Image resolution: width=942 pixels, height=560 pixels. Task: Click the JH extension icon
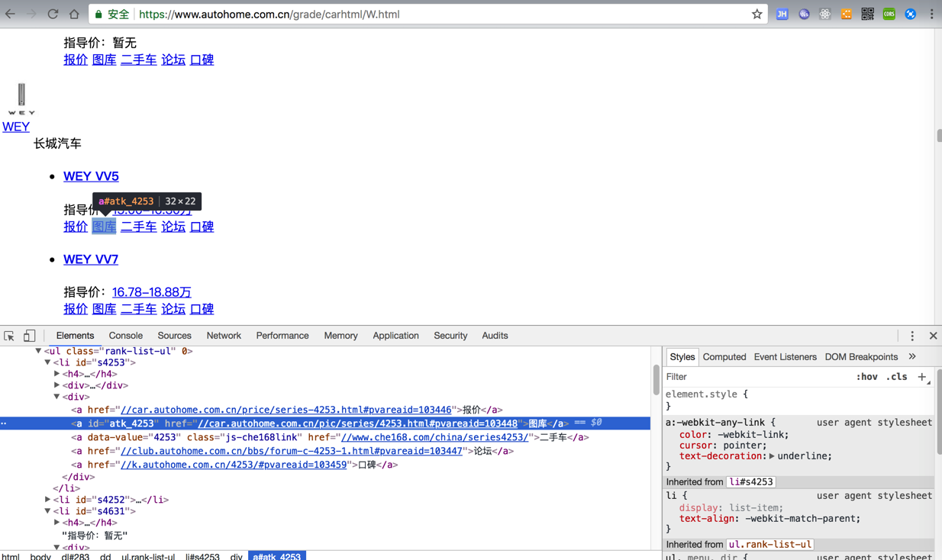click(782, 14)
